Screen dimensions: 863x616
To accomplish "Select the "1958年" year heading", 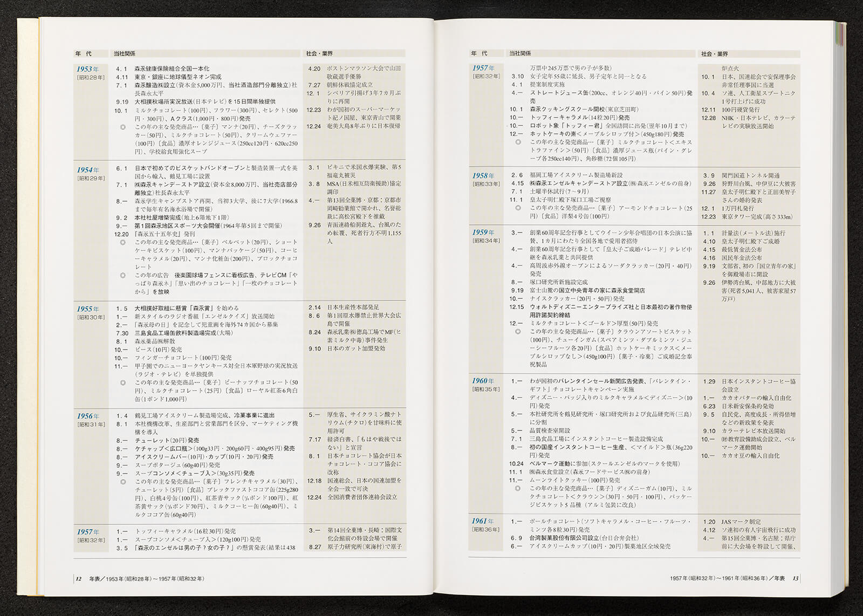I will click(483, 175).
